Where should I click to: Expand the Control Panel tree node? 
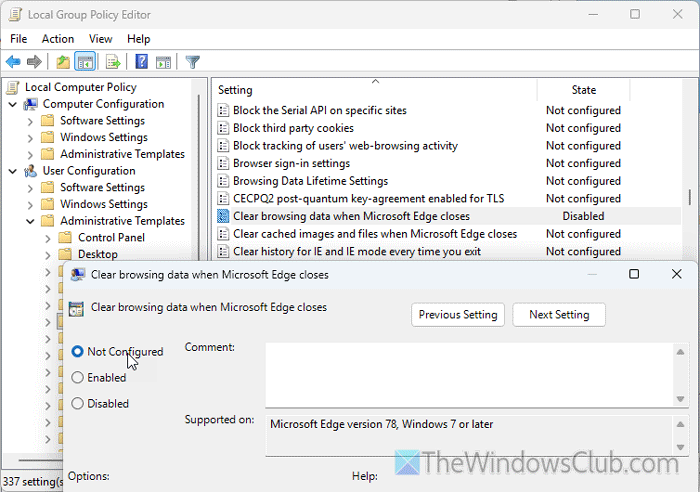(x=48, y=238)
